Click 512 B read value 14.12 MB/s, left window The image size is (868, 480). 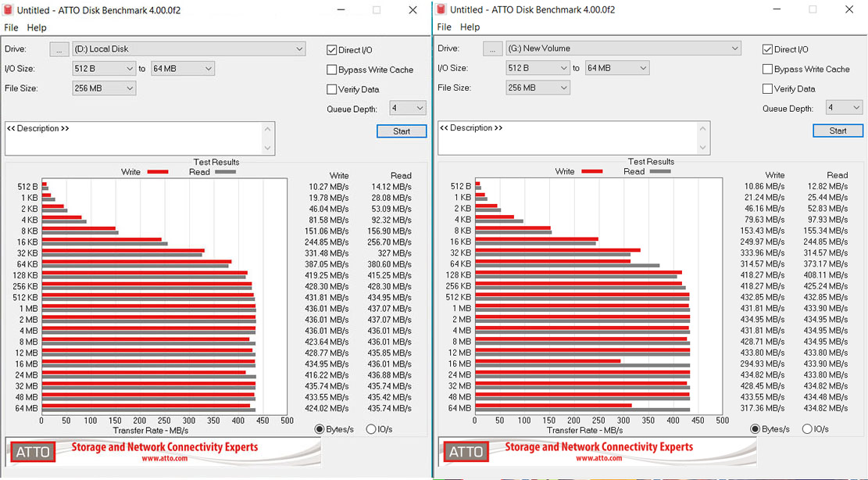coord(391,187)
